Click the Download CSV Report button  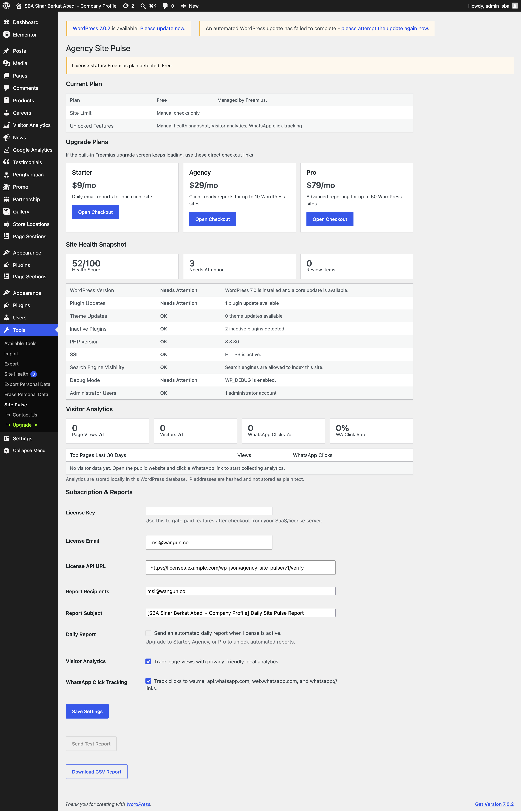click(97, 772)
